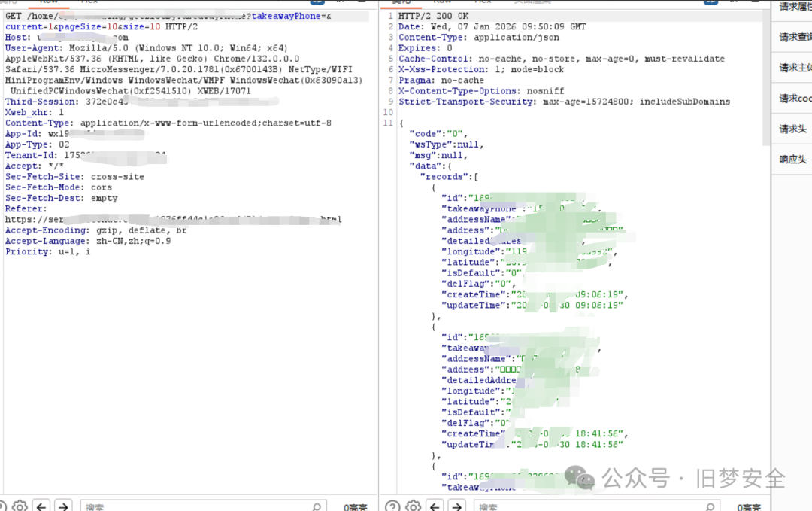
Task: Click the first record's createTime 09:06:19 line
Action: click(x=535, y=295)
